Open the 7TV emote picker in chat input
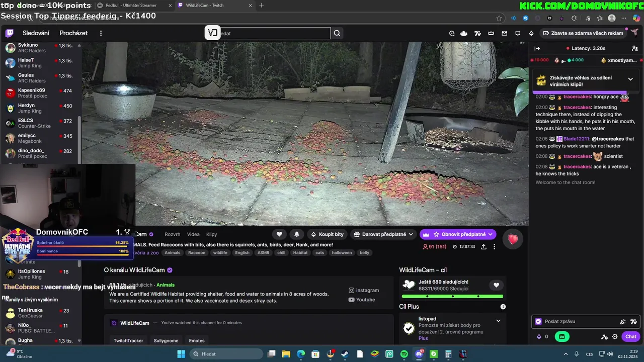This screenshot has height=362, width=644. click(x=633, y=322)
